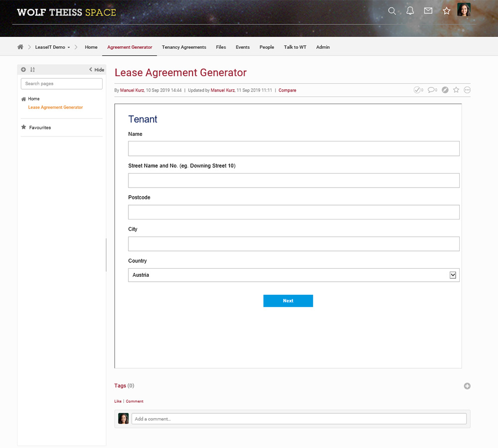498x448 pixels.
Task: Expand LeaseIT Demo breadcrumb dropdown
Action: tap(52, 47)
